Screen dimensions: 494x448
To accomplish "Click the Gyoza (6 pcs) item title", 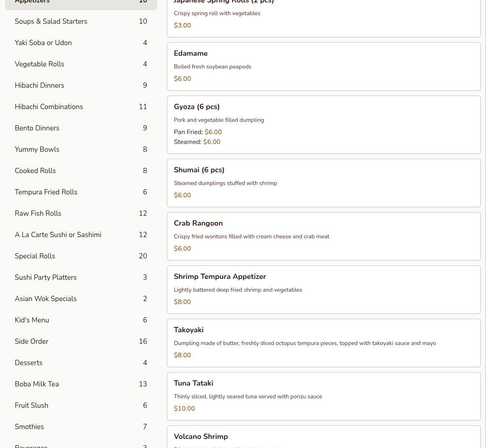I will [197, 107].
